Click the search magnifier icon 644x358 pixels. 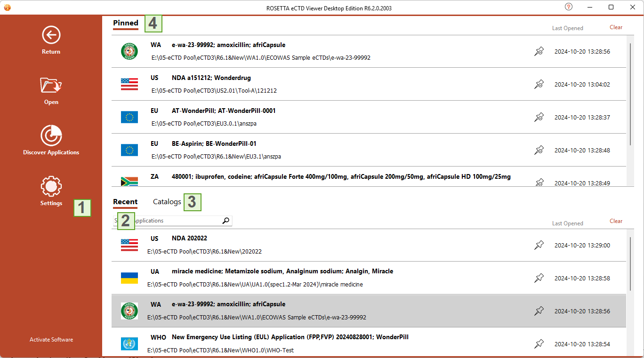pos(226,221)
